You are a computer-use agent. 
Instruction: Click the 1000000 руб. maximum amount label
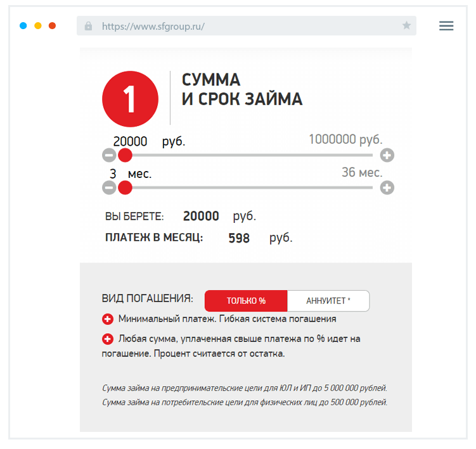345,140
